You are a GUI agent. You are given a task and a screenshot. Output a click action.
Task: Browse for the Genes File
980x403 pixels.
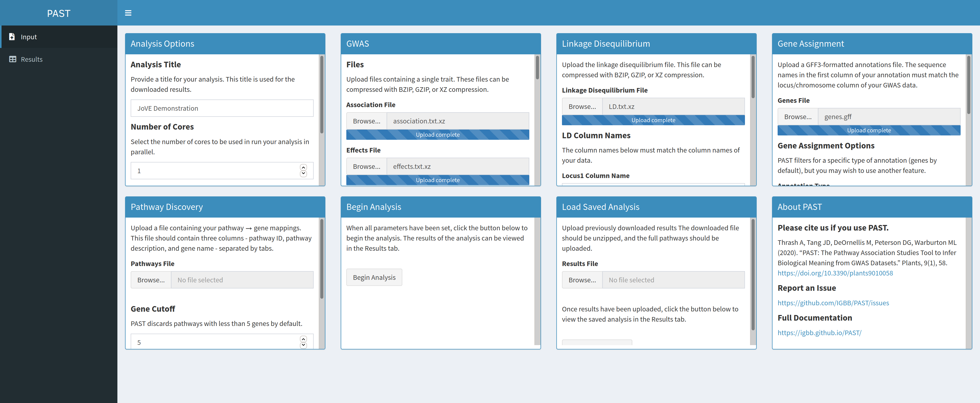pyautogui.click(x=798, y=117)
